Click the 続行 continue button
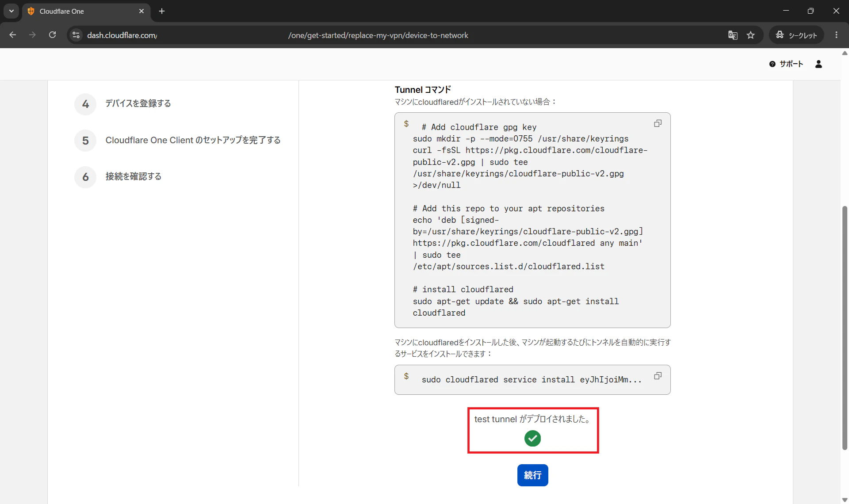Screen dimensions: 849x504 click(x=532, y=475)
